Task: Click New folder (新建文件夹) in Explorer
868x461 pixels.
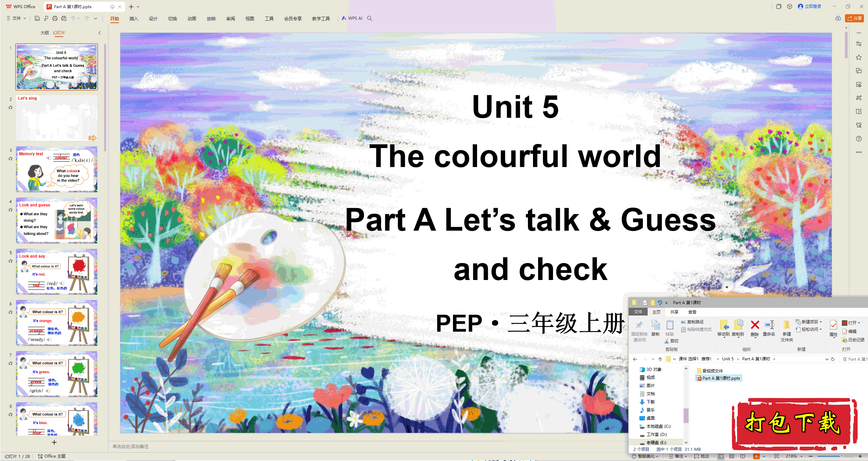Action: pos(787,330)
